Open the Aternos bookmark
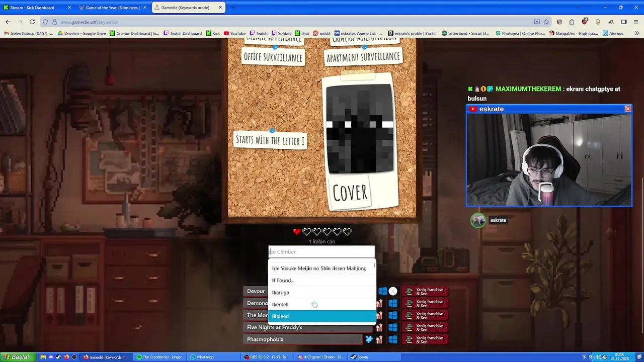Image resolution: width=644 pixels, height=362 pixels. 613,33
